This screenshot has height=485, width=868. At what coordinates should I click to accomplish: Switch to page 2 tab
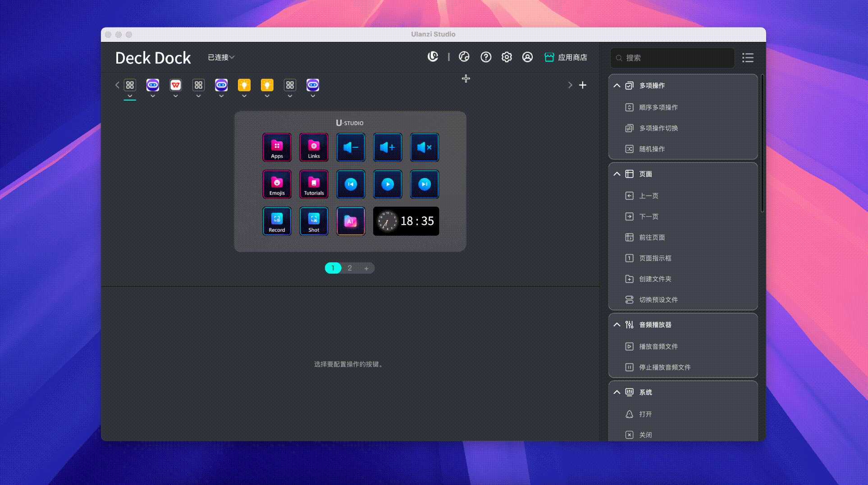350,268
